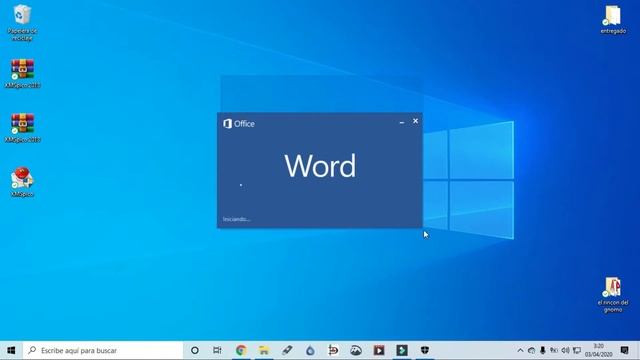Click the monitor display icon in tray
This screenshot has width=640, height=360.
coord(577,350)
